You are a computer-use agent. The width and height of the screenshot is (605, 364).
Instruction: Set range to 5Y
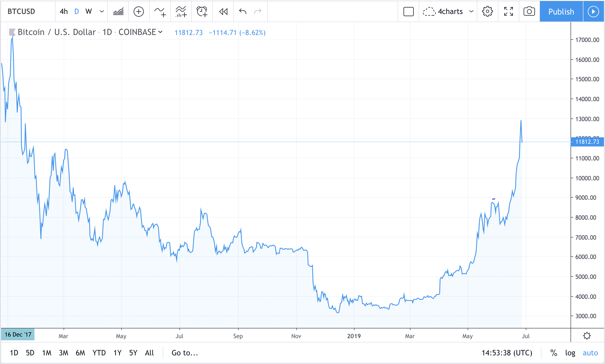(x=133, y=353)
